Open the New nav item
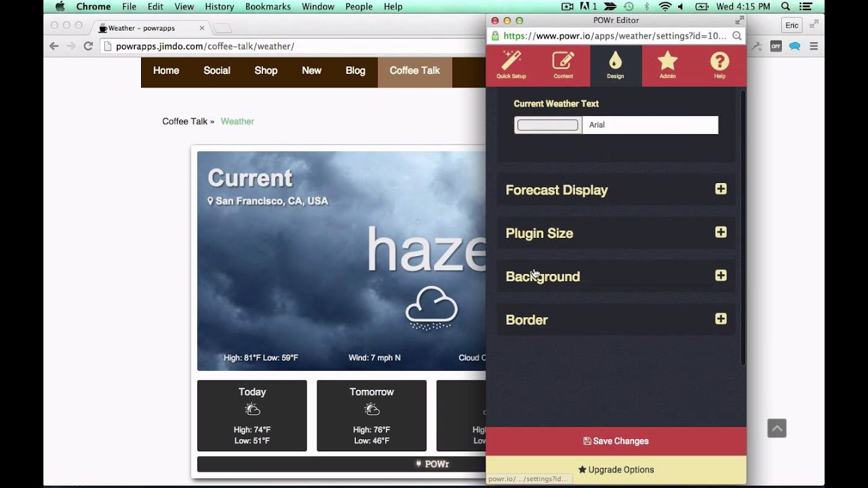 312,70
